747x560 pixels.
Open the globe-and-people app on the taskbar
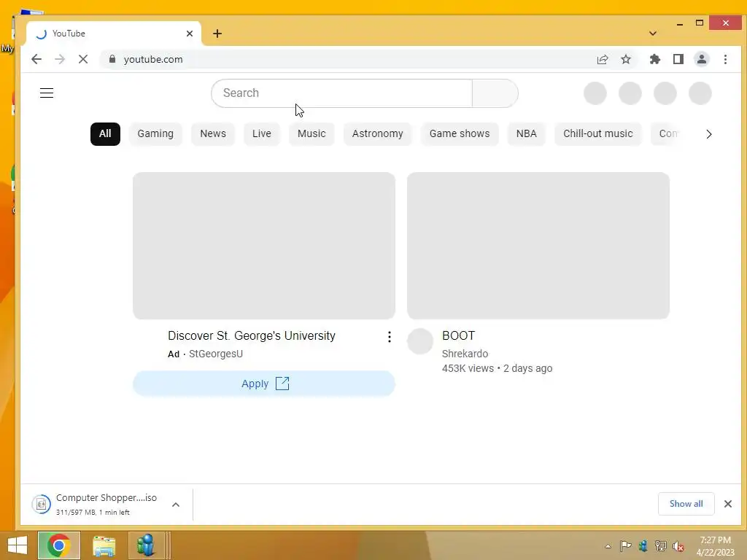(x=146, y=545)
